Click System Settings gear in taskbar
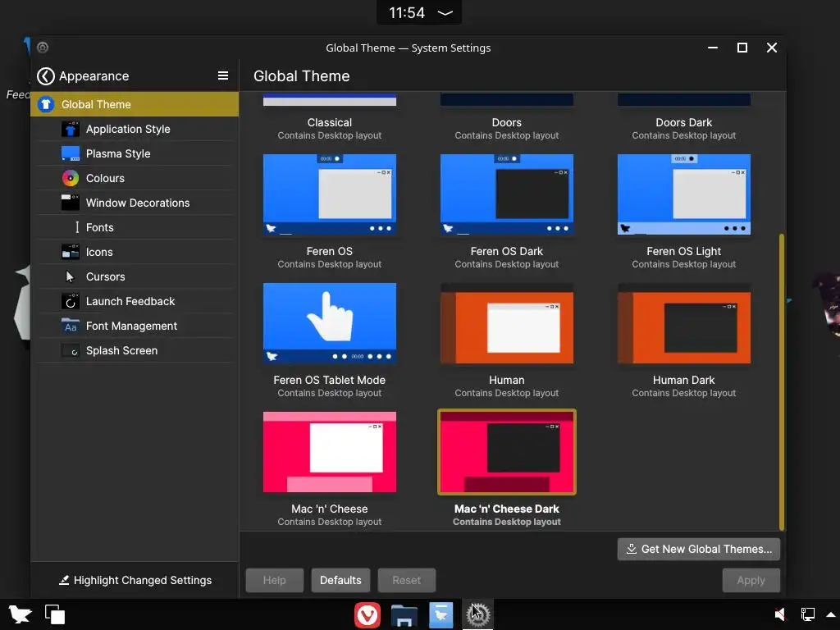This screenshot has height=630, width=840. pos(478,615)
